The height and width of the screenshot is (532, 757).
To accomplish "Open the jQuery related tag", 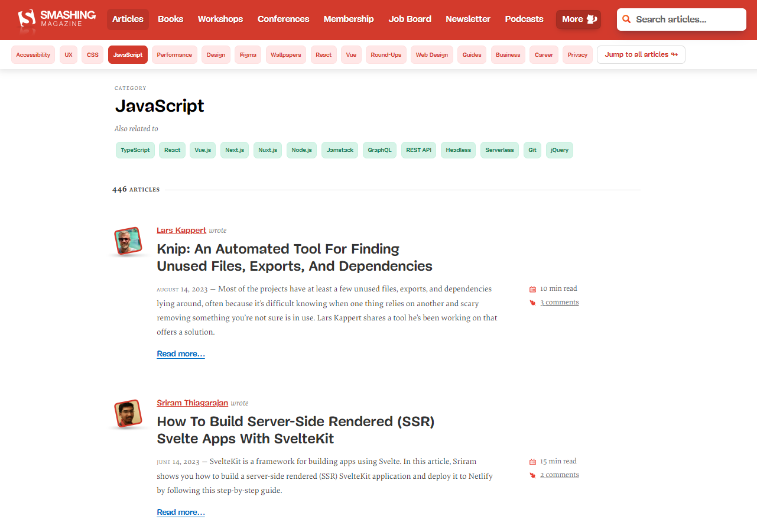I will (x=560, y=150).
